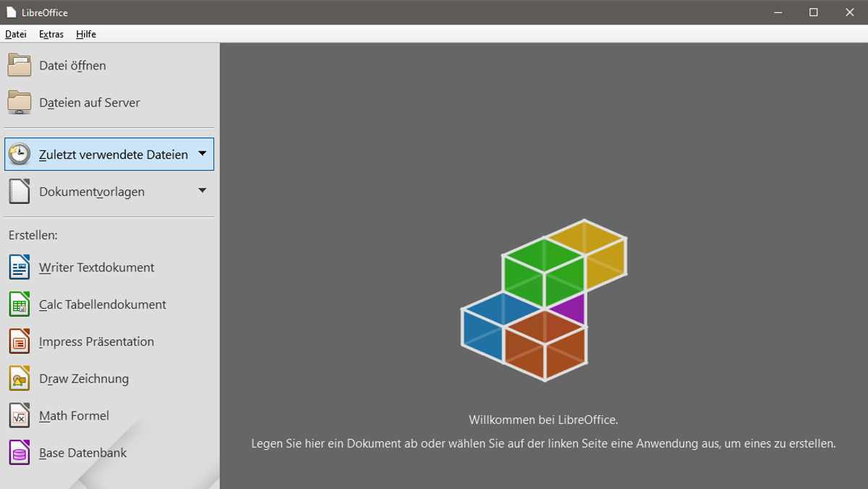868x489 pixels.
Task: Open the Datei menu
Action: pyautogui.click(x=16, y=34)
